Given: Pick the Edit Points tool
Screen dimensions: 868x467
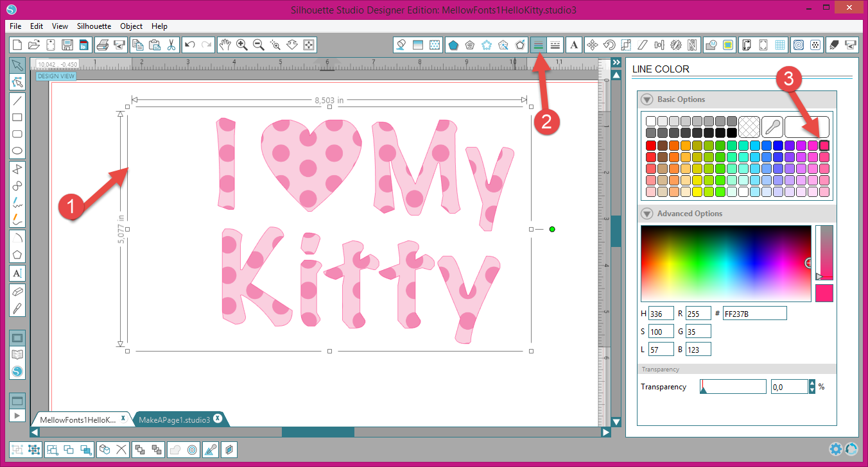Looking at the screenshot, I should coord(18,82).
